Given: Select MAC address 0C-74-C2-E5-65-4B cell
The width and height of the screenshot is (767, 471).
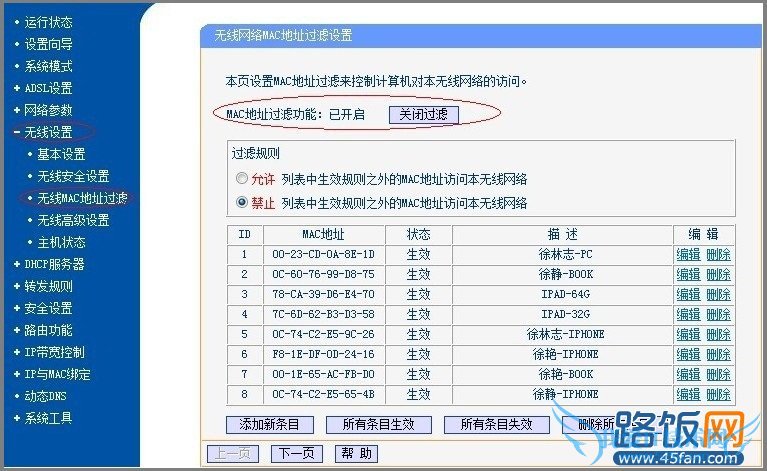Looking at the screenshot, I should pyautogui.click(x=324, y=394).
